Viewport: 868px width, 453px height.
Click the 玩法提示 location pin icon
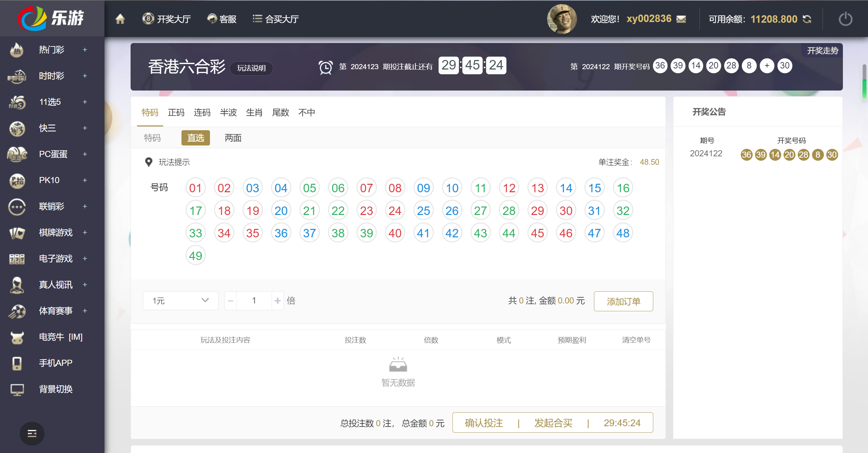point(149,162)
